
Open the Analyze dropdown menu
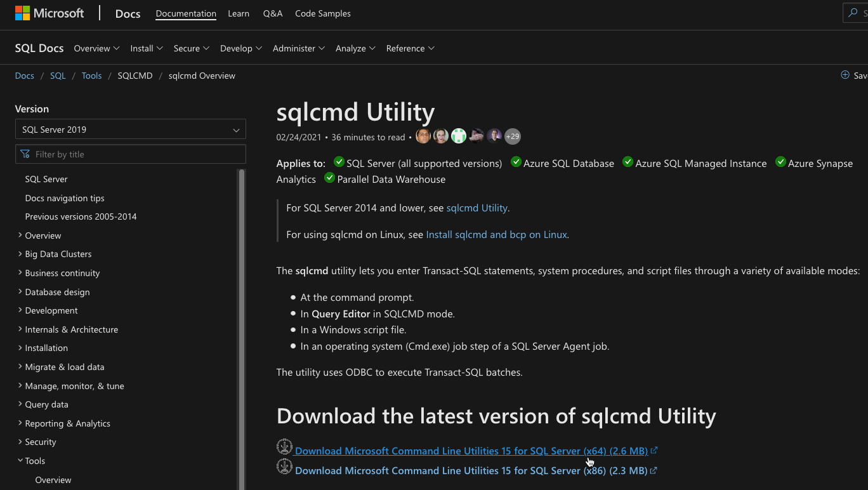pos(355,48)
